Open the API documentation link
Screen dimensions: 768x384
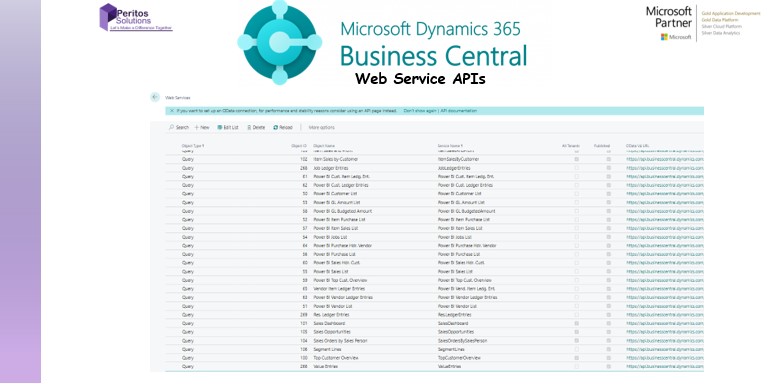[458, 111]
